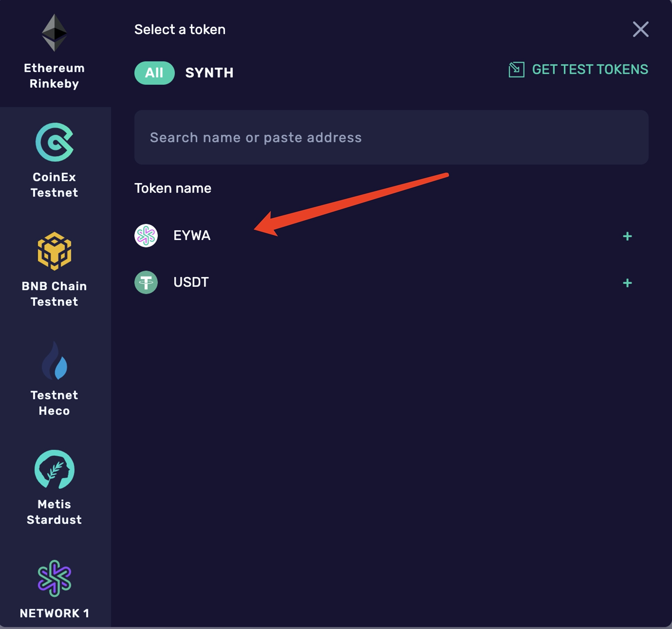Screen dimensions: 672x629
Task: Select the Ethereum Rinkeby network icon
Action: click(x=54, y=33)
